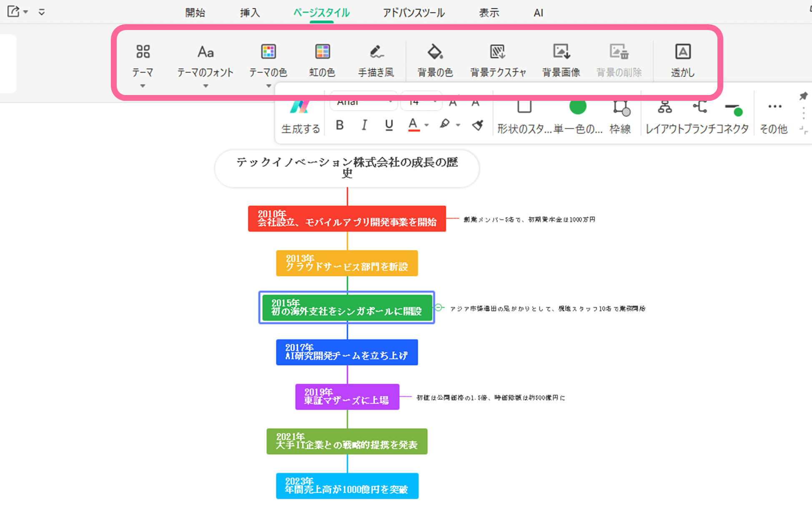Open the 虹の色 rainbow color option
Viewport: 812px width, 523px height.
tap(322, 58)
